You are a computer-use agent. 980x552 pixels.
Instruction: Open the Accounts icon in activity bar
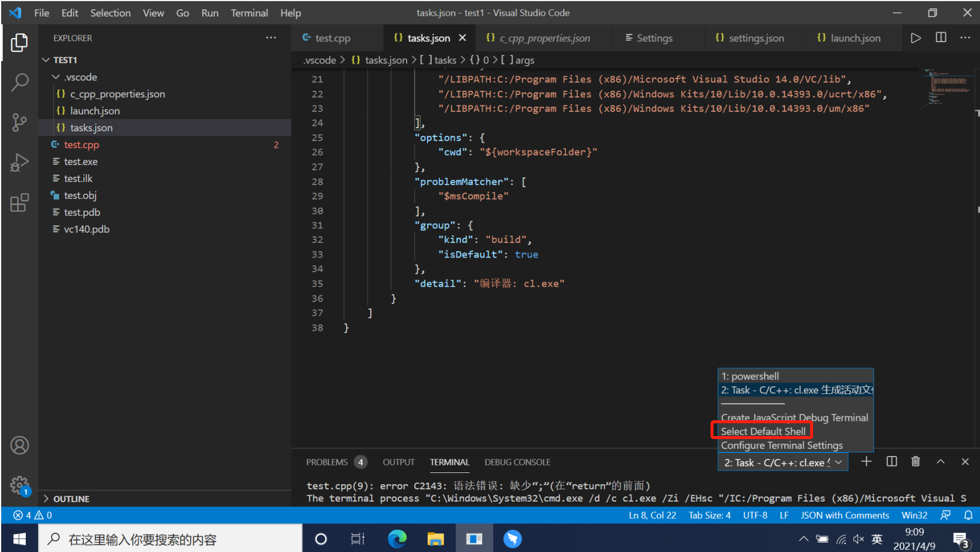(x=19, y=445)
